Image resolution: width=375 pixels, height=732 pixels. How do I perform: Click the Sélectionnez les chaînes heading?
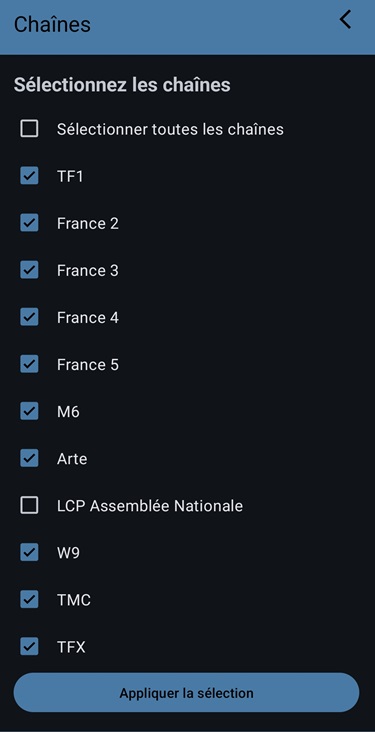122,85
